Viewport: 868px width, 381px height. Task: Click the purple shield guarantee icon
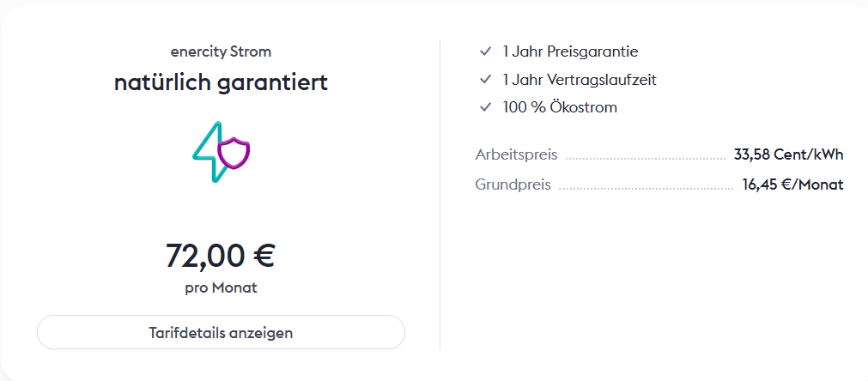(234, 154)
